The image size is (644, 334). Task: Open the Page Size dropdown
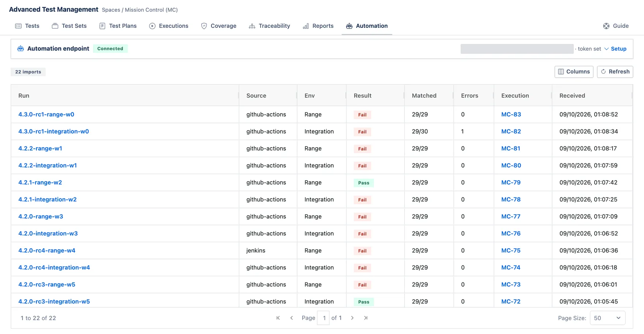pos(607,318)
